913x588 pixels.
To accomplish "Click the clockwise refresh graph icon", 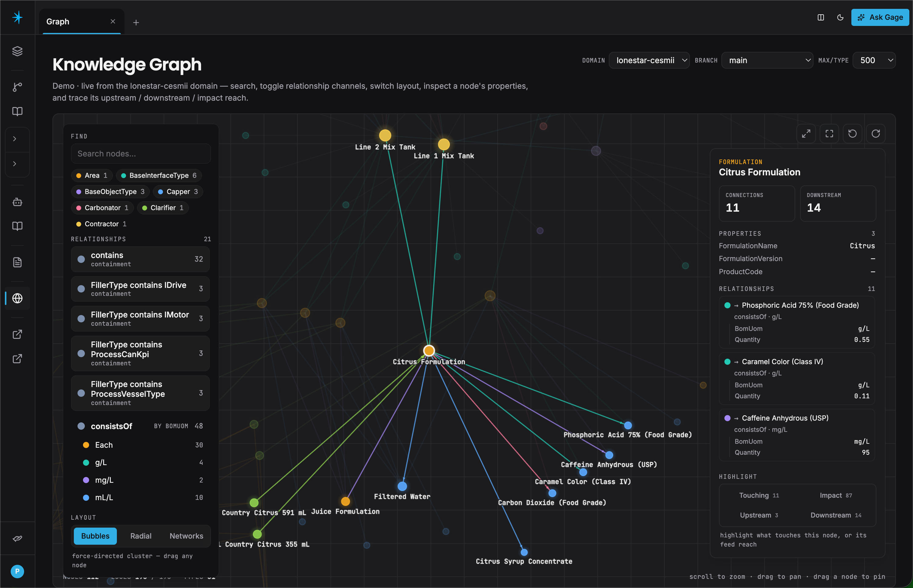I will tap(876, 134).
